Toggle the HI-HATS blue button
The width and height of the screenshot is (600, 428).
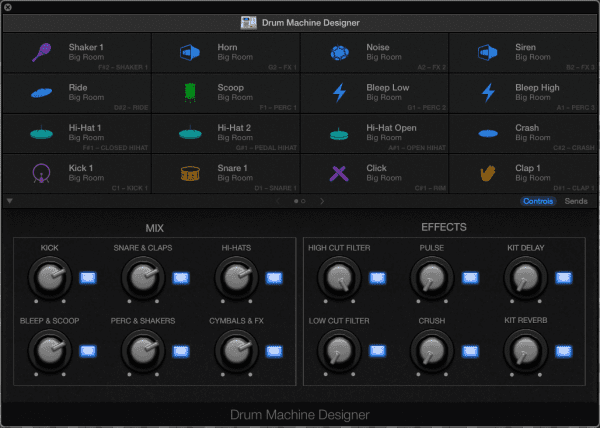273,278
